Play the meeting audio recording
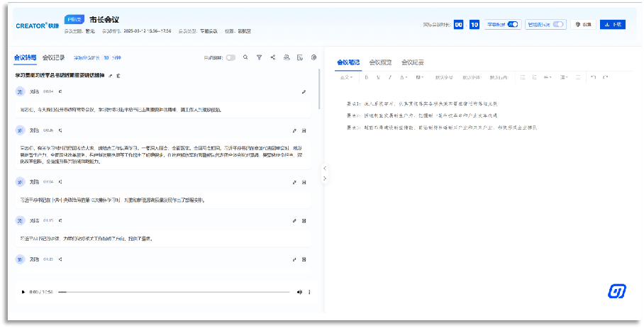This screenshot has width=644, height=328. click(23, 292)
